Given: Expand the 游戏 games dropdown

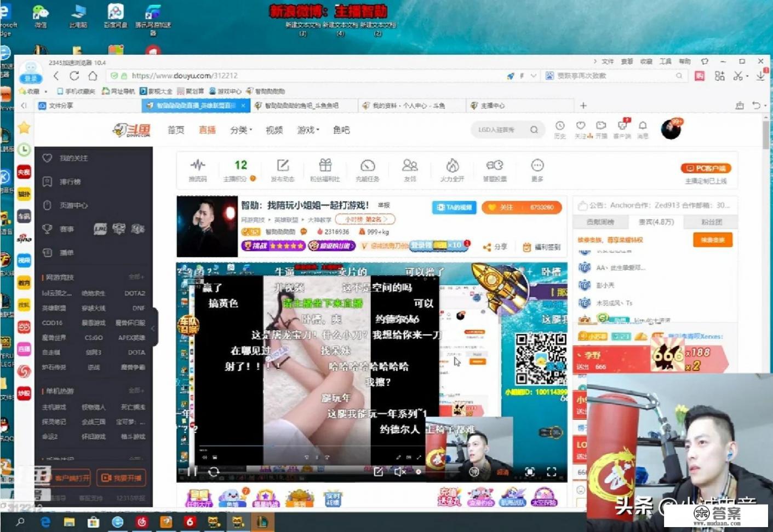Looking at the screenshot, I should 318,130.
